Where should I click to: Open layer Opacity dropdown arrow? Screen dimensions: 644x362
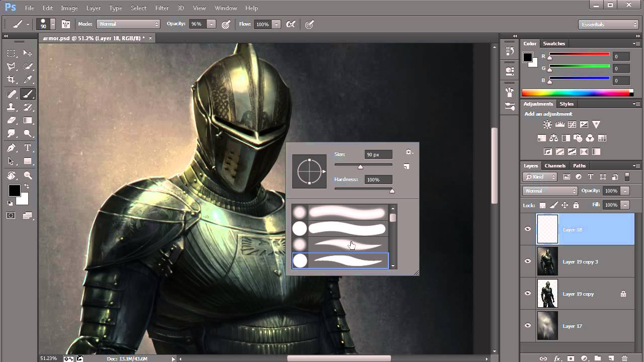(x=625, y=191)
